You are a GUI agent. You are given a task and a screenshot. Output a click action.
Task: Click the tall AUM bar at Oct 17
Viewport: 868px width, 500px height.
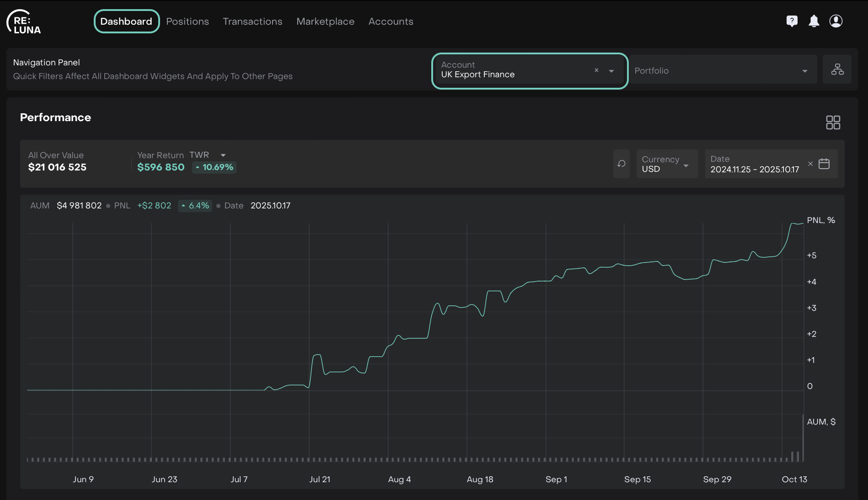pos(803,438)
